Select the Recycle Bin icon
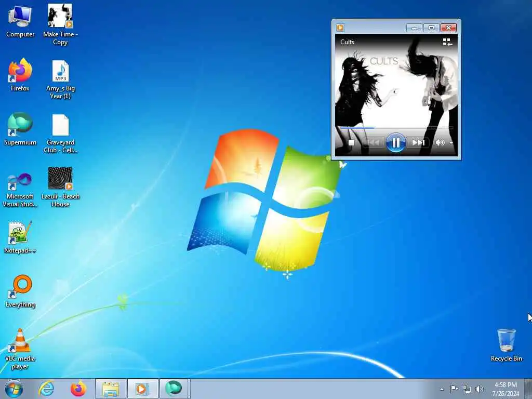532x399 pixels. pos(506,345)
